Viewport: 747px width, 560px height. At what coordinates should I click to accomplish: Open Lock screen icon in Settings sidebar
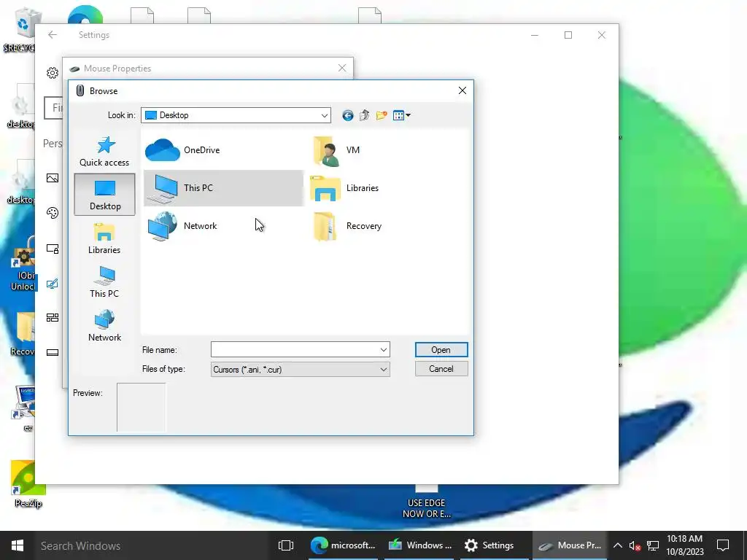click(x=53, y=248)
